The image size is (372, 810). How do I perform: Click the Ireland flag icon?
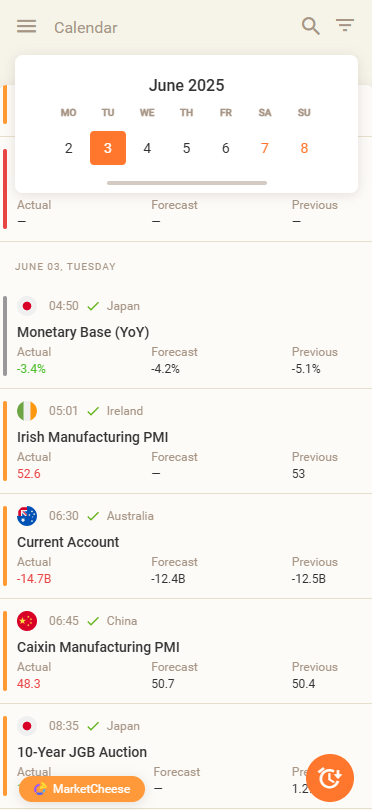coord(27,411)
